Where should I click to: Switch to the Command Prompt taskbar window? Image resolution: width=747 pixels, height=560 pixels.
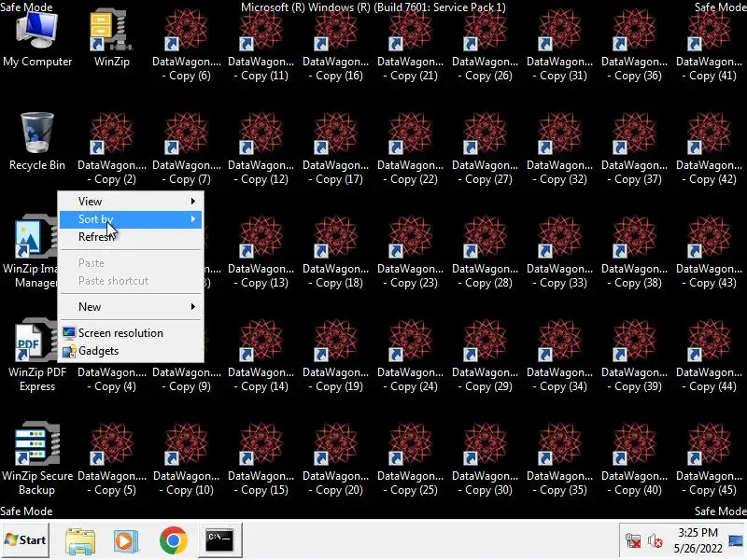[x=219, y=540]
